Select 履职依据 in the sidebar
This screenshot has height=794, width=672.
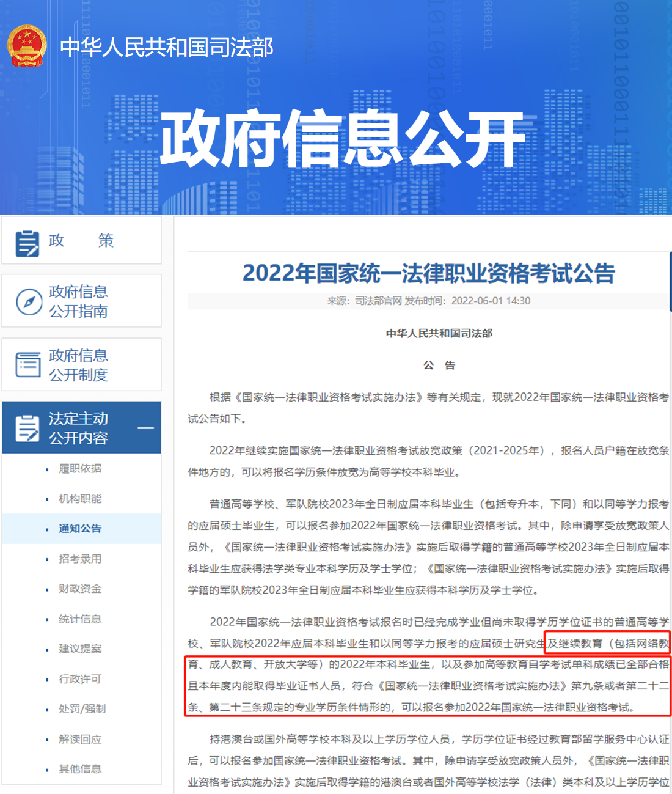[x=80, y=469]
